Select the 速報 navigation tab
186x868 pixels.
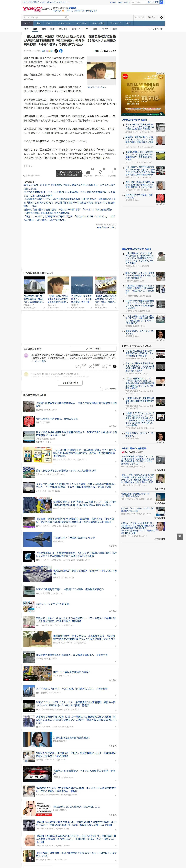[38, 24]
